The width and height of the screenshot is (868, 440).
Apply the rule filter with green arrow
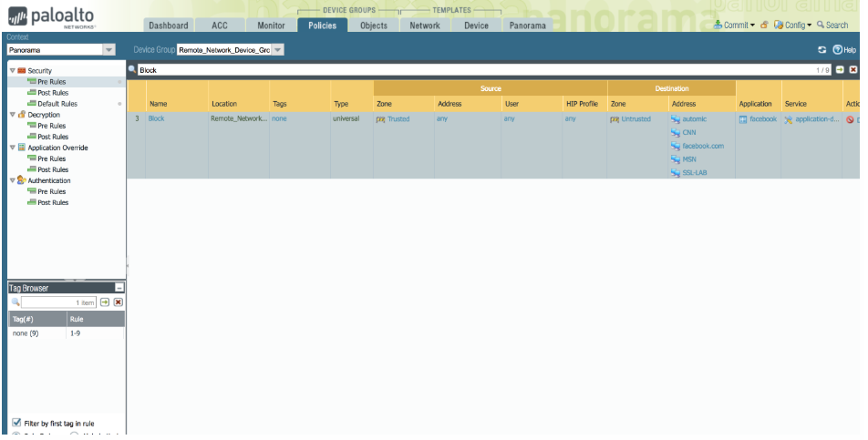[841, 69]
